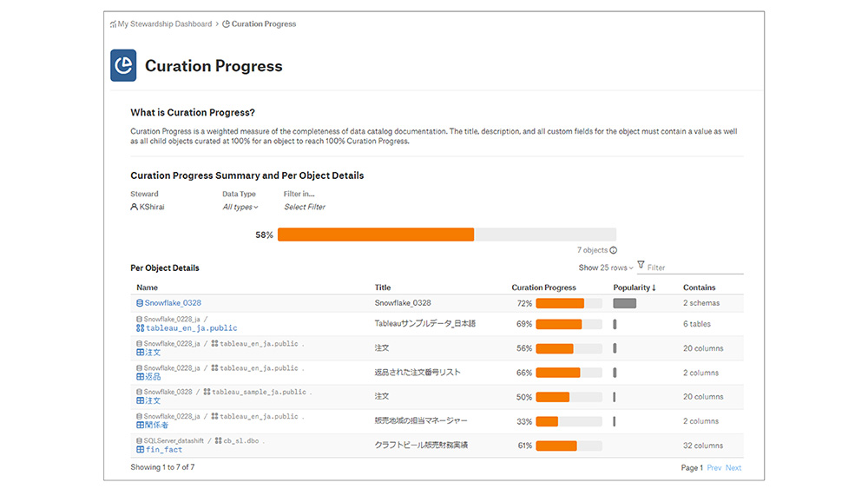Viewport: 868px width, 489px height.
Task: Click the 6 tables contains cell
Action: (x=697, y=324)
